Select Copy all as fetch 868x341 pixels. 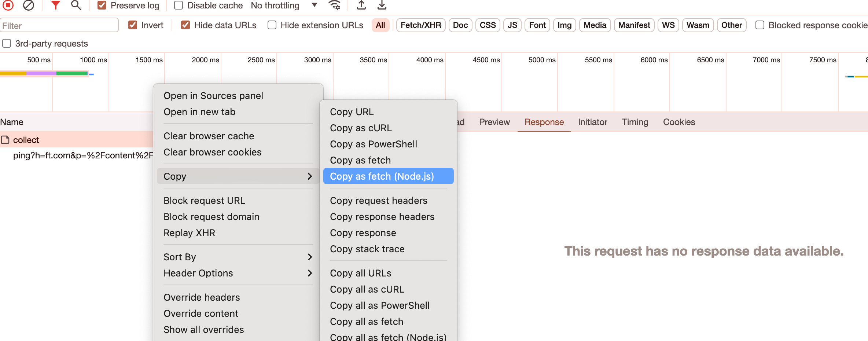click(388, 322)
